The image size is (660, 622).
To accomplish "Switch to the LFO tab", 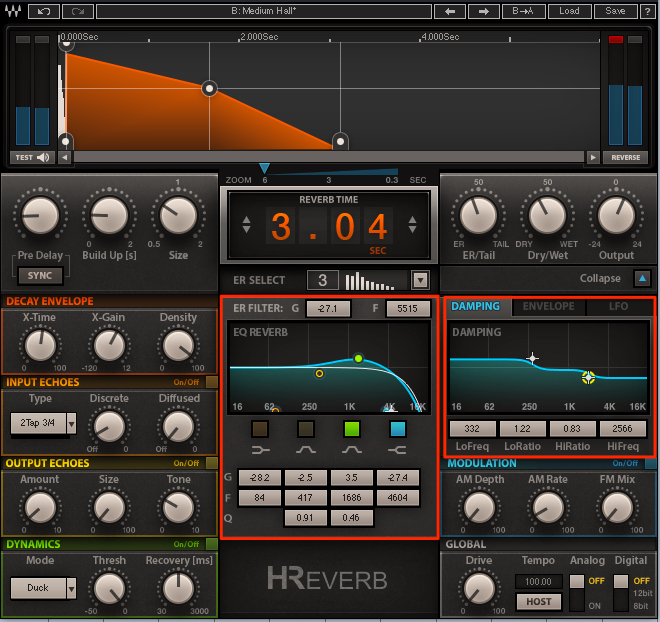I will tap(618, 306).
